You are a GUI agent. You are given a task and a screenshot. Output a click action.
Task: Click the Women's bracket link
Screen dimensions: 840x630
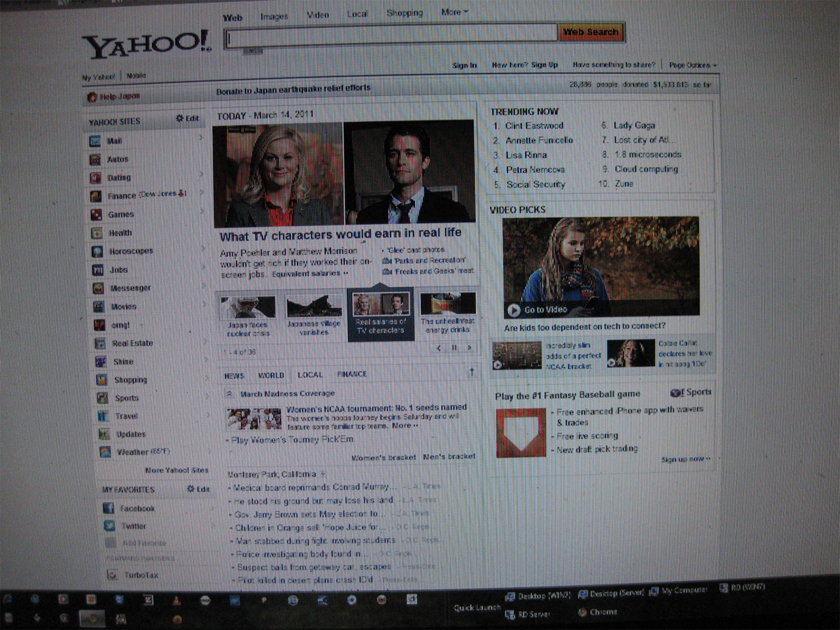[x=384, y=457]
